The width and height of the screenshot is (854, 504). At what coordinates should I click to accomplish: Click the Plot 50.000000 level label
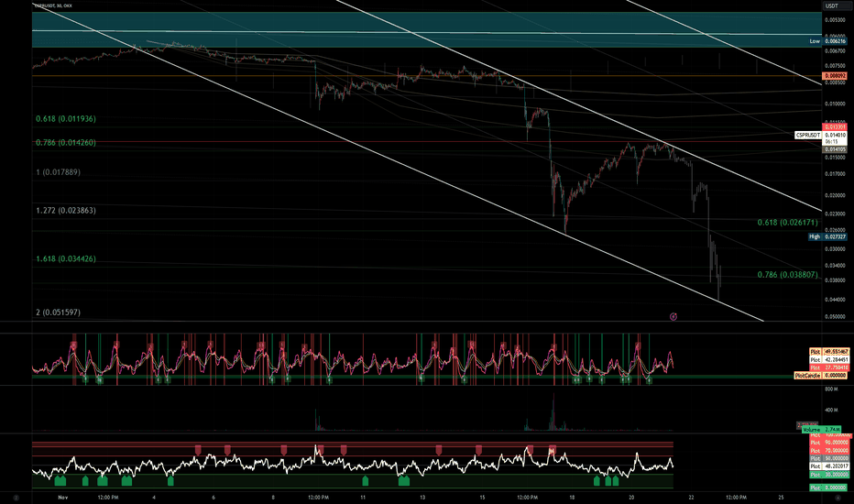click(x=828, y=459)
